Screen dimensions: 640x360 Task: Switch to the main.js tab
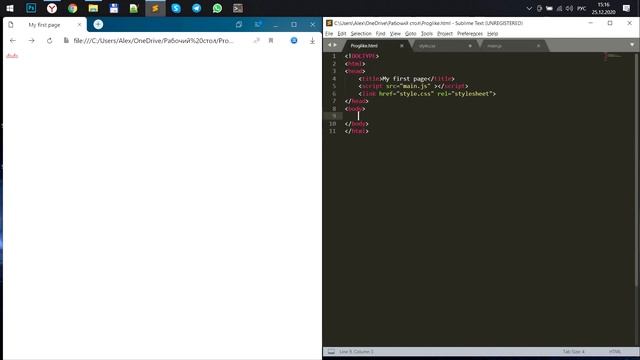[495, 46]
